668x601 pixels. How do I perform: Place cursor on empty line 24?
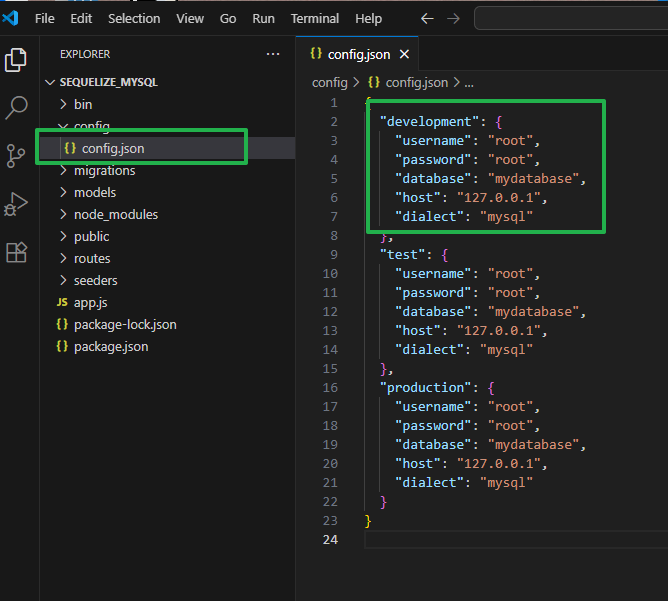pos(516,540)
